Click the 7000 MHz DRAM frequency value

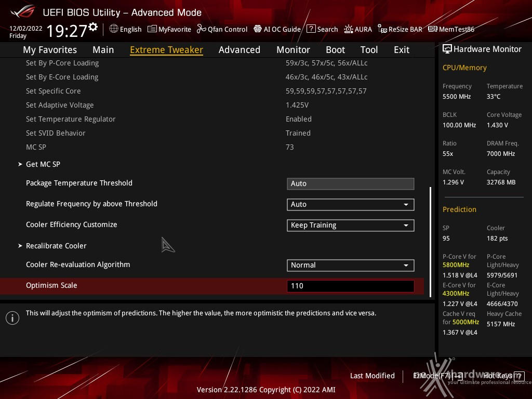(x=501, y=154)
